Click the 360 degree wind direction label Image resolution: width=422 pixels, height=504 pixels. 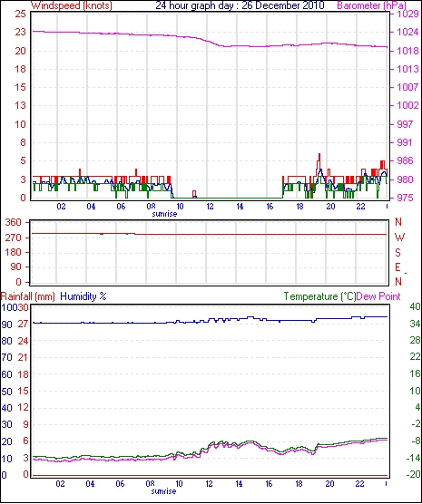14,222
